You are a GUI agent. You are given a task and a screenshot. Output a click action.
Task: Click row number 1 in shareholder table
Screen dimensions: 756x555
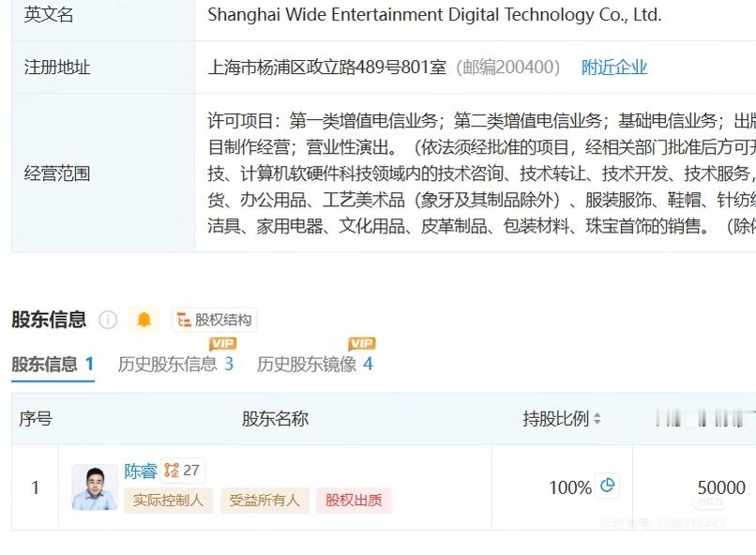tap(36, 487)
